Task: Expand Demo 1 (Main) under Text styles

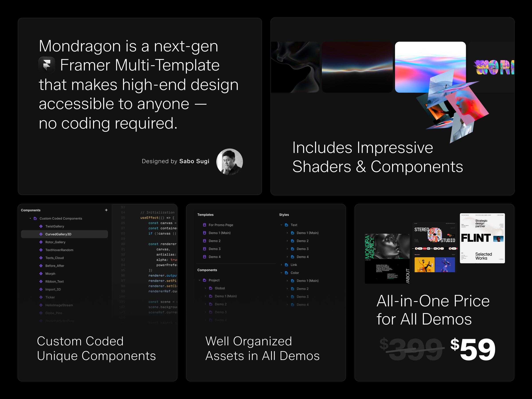Action: [x=288, y=233]
